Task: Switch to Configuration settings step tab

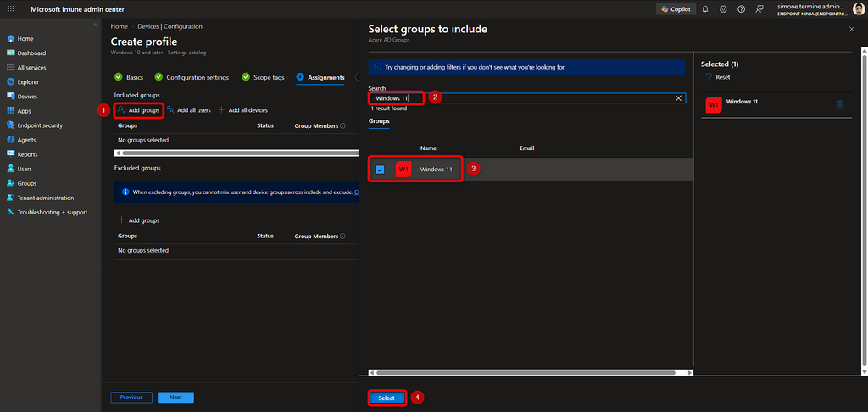Action: pos(192,77)
